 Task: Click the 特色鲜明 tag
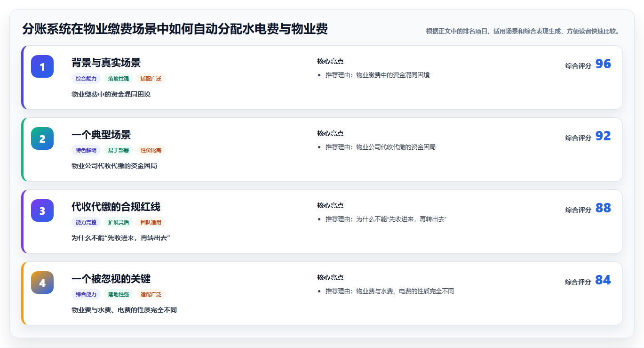(86, 151)
